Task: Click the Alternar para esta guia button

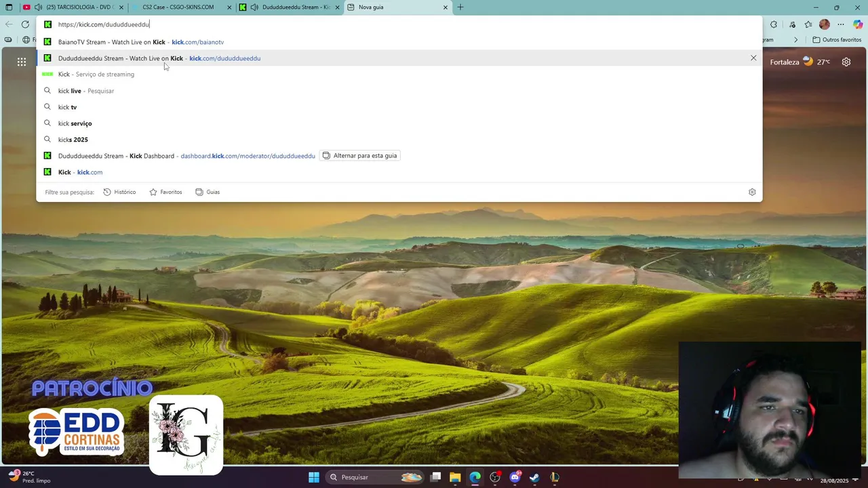Action: [359, 156]
